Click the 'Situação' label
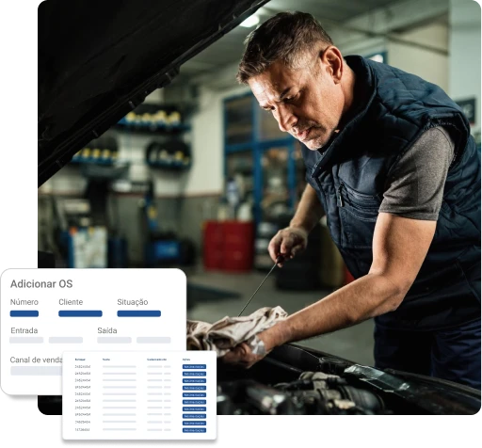 133,302
